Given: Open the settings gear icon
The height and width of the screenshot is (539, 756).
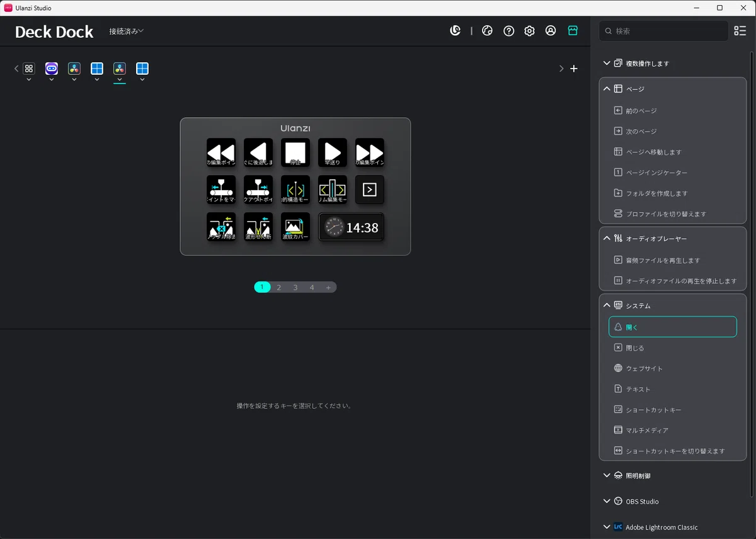Looking at the screenshot, I should pos(530,31).
